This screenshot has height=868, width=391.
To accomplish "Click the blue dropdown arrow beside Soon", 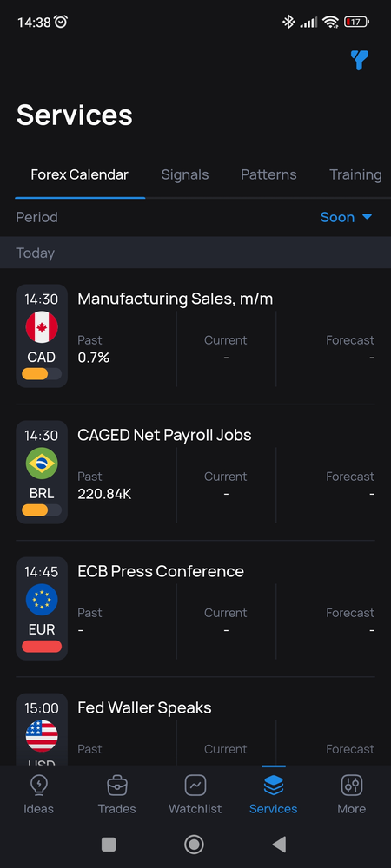I will 367,217.
